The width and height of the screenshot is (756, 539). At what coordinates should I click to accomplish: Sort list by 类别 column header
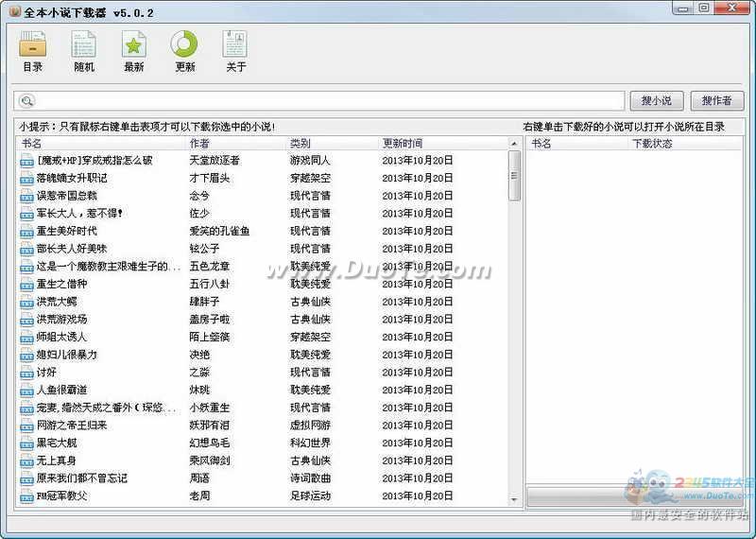point(333,144)
